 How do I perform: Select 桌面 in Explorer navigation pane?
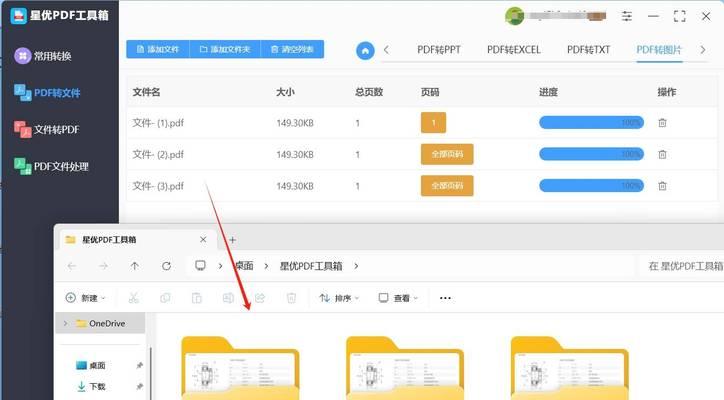tap(91, 365)
